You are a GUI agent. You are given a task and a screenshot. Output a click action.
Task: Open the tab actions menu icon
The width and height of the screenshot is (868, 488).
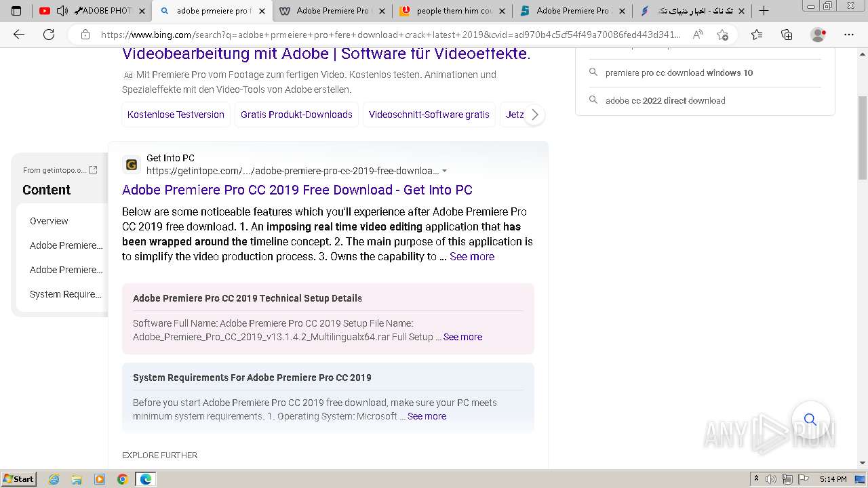click(16, 11)
